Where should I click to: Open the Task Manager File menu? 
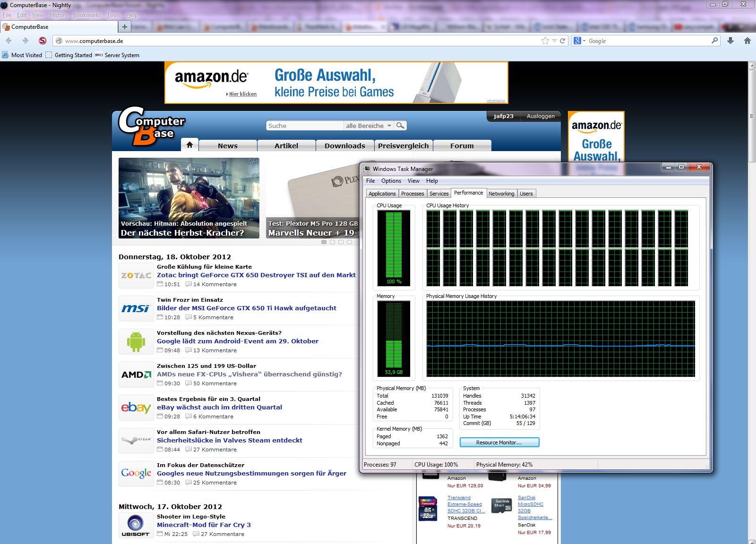tap(370, 181)
